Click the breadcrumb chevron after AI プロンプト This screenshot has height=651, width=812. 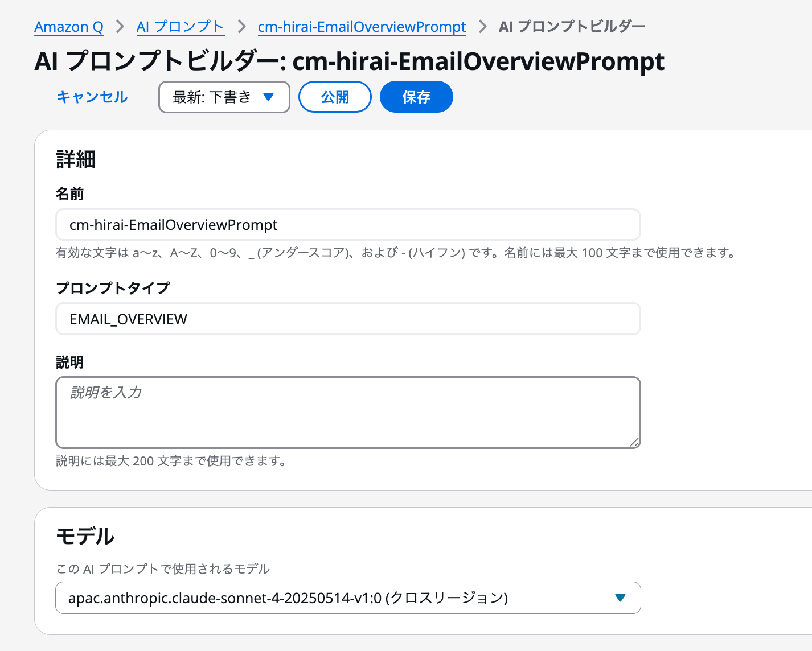coord(241,27)
